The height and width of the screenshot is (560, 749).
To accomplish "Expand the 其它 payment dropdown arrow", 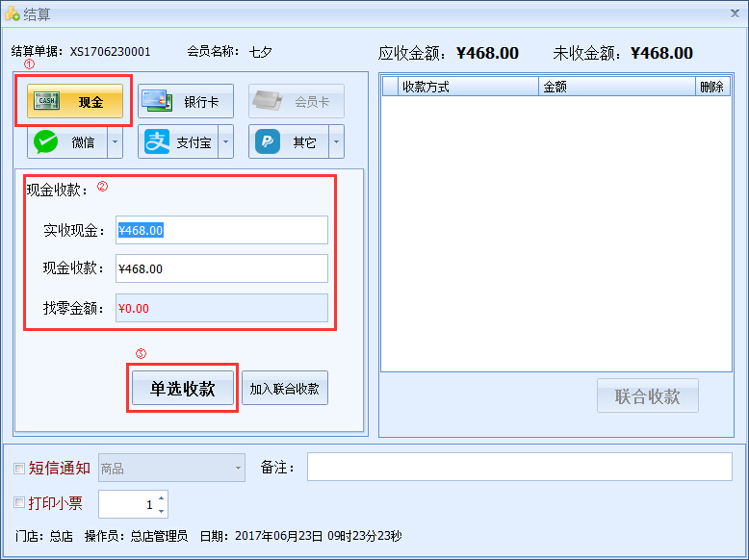I will [336, 142].
